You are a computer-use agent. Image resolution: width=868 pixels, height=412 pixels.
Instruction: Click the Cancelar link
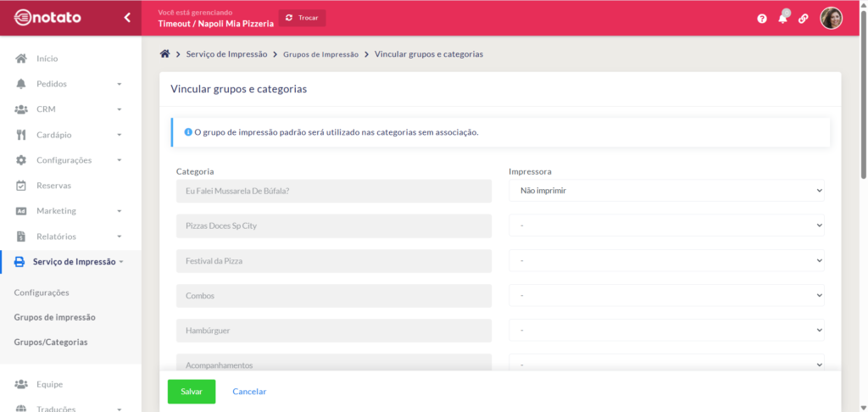click(249, 392)
